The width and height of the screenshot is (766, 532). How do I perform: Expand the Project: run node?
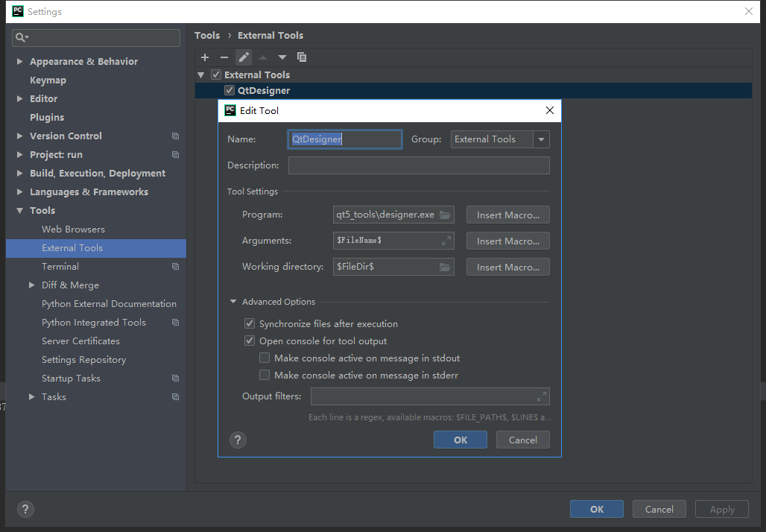click(19, 154)
